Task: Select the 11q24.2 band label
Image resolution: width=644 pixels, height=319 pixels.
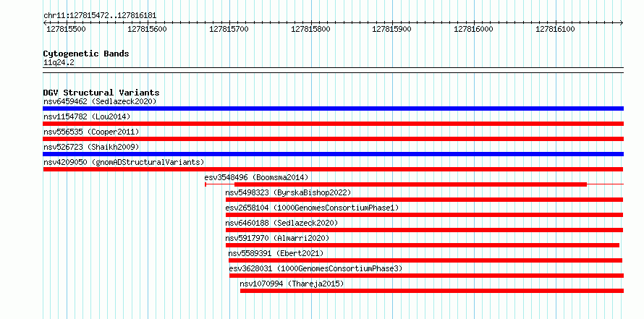Action: click(59, 62)
